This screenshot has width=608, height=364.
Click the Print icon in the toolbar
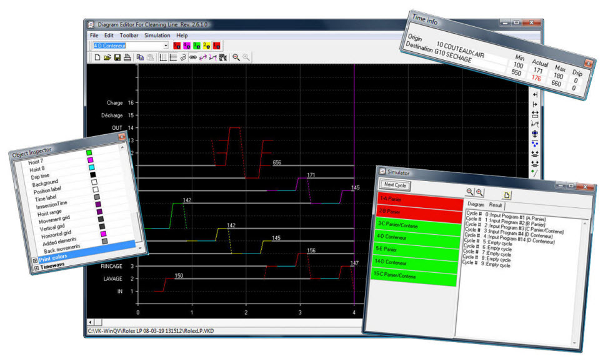(127, 57)
